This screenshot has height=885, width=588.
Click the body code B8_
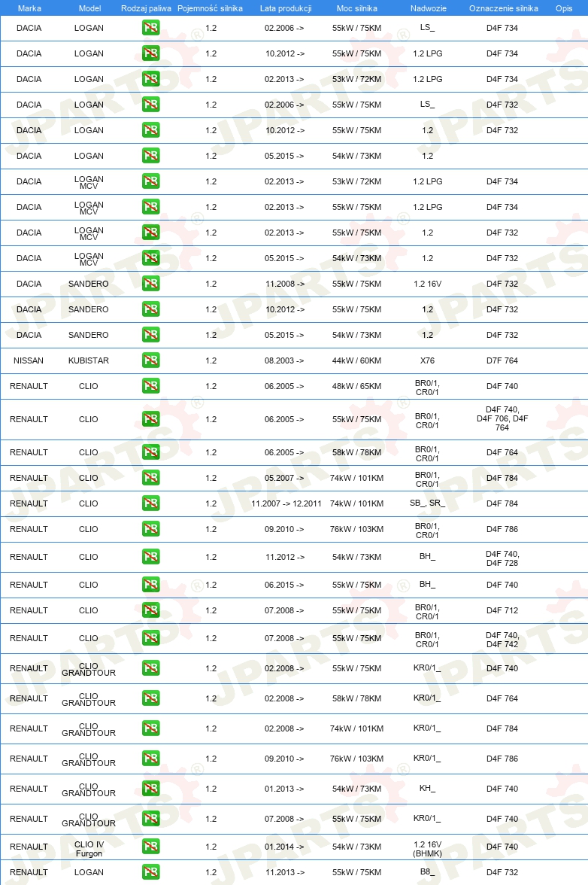(x=427, y=872)
